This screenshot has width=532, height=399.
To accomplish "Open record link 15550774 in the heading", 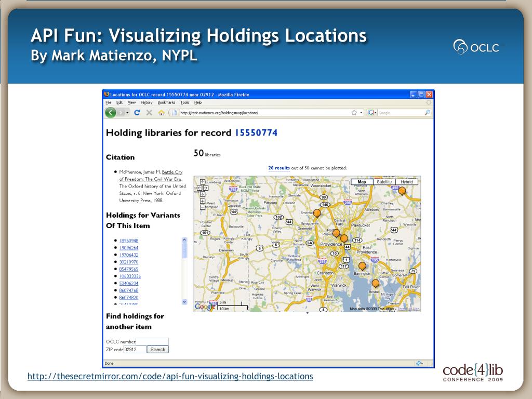I will click(256, 132).
